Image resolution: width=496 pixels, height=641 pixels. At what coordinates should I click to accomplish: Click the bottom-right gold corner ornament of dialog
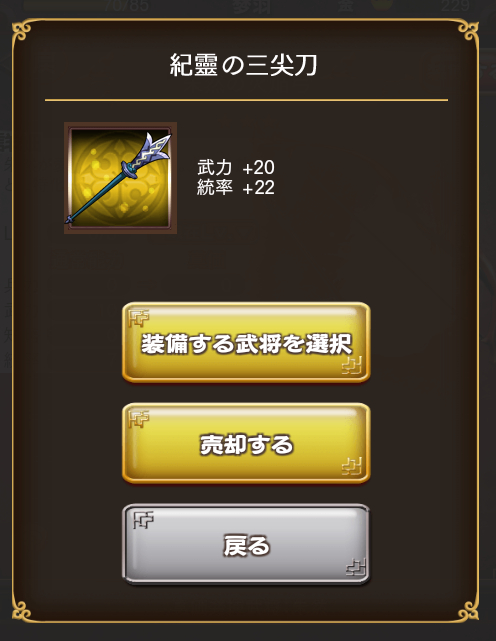pos(469,610)
